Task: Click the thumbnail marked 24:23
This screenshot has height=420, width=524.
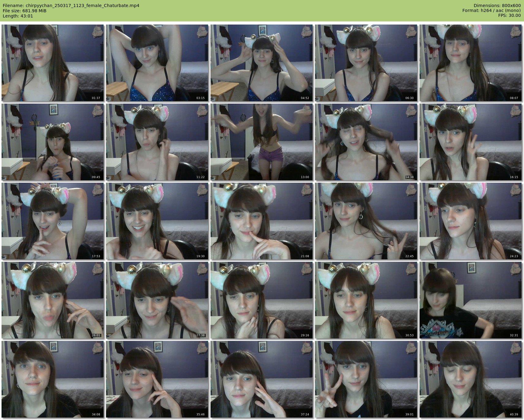Action: [471, 221]
